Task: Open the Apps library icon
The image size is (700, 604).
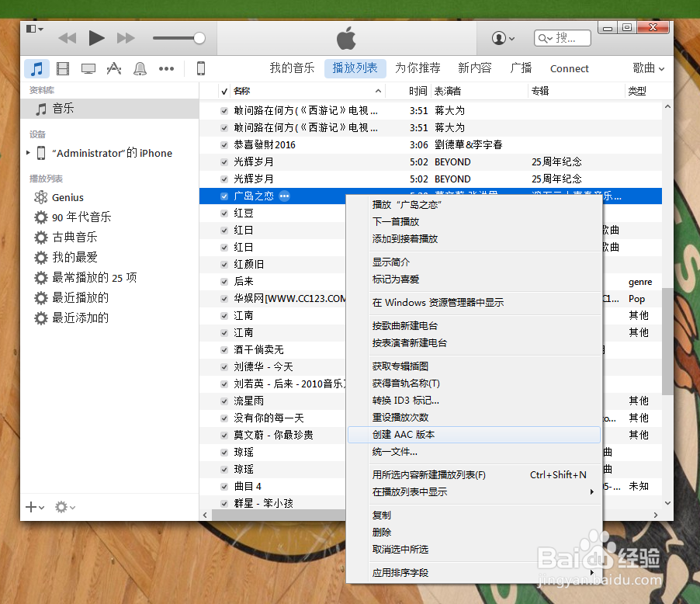Action: coord(114,69)
